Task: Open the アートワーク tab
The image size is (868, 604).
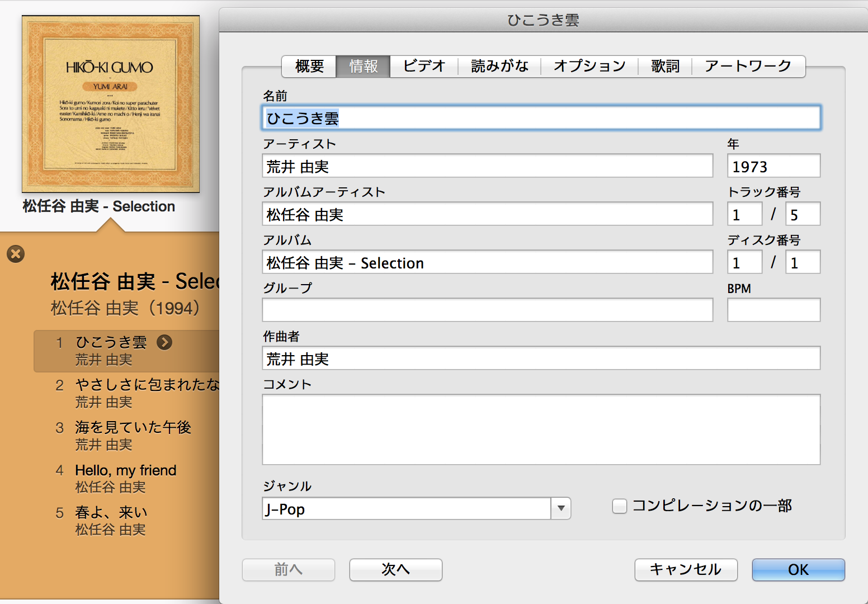Action: pyautogui.click(x=748, y=67)
